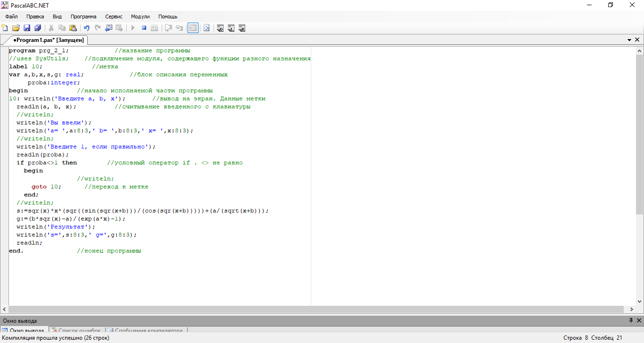This screenshot has width=644, height=343.
Task: Copy selection with the toolbar Copy icon
Action: 62,28
